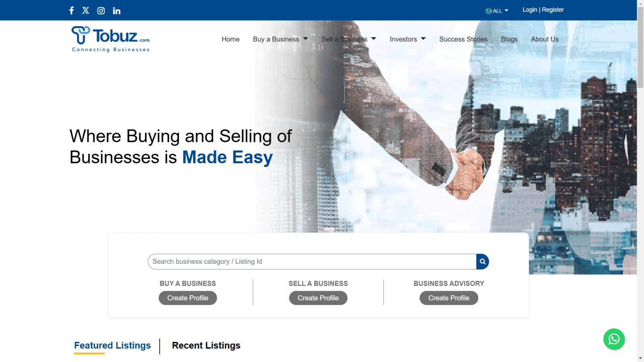The image size is (644, 362).
Task: Open the WhatsApp chat bubble
Action: point(613,339)
